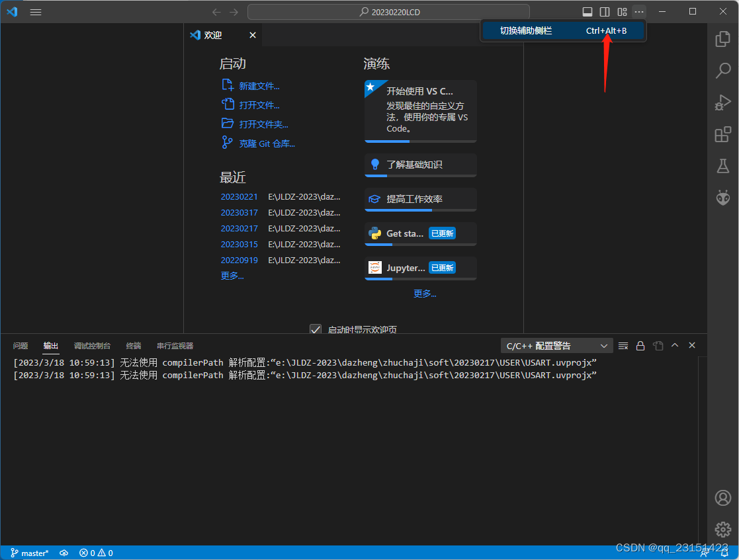Toggle the bottom panel layout icon
The width and height of the screenshot is (739, 560).
pos(587,12)
